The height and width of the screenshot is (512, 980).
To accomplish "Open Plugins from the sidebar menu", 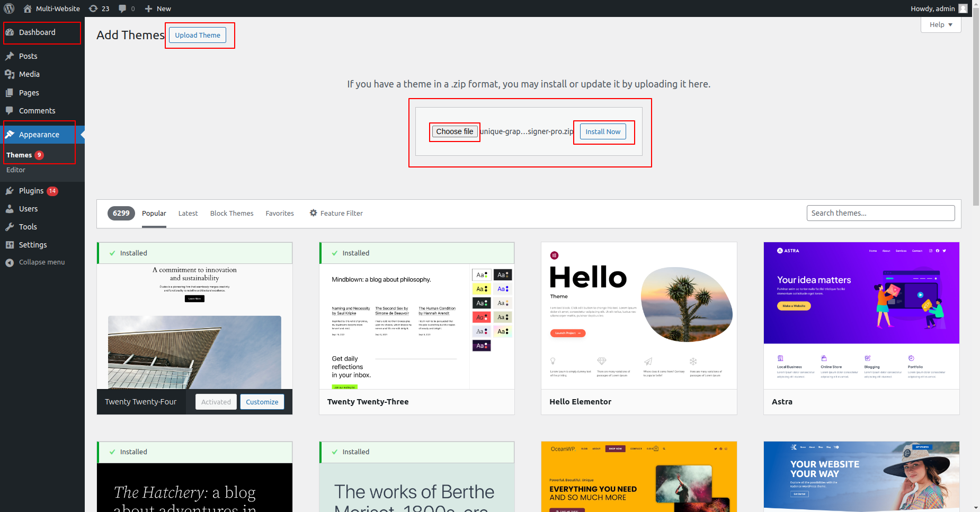I will pos(31,191).
